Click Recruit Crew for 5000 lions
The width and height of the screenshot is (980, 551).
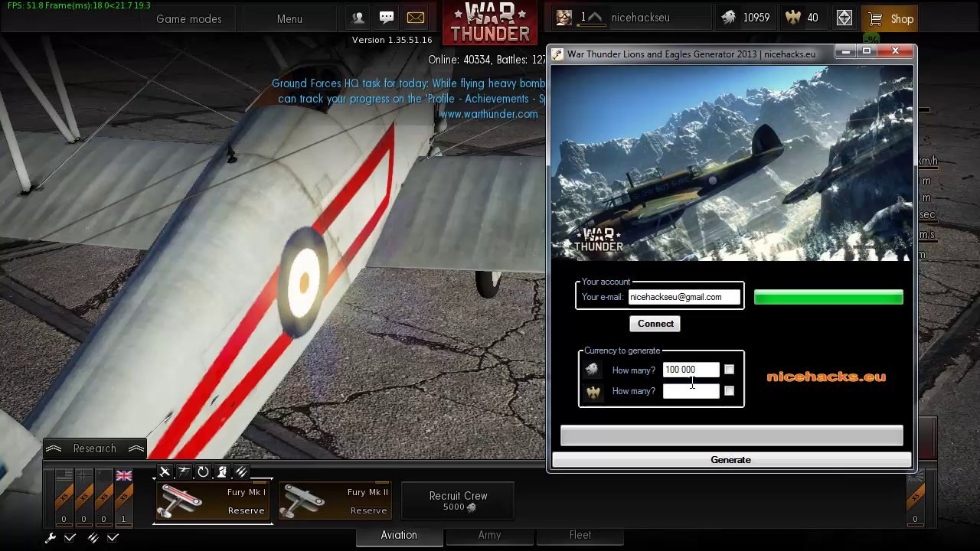tap(458, 501)
